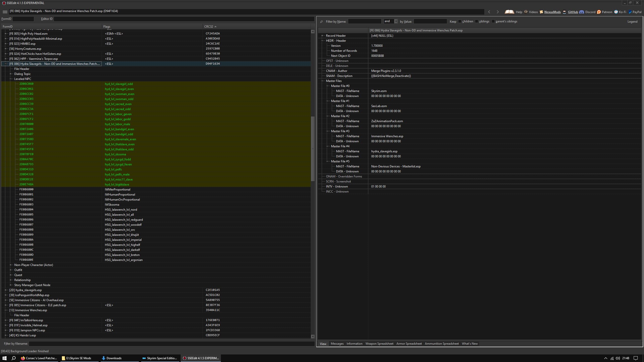Collapse the Leveled NPC tree node
This screenshot has width=644, height=362.
11,79
